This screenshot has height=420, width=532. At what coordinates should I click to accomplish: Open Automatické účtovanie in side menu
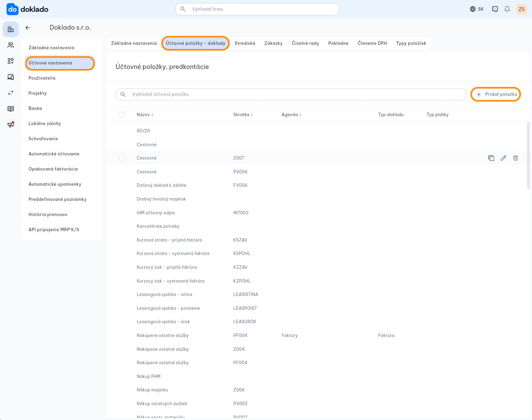[60, 154]
